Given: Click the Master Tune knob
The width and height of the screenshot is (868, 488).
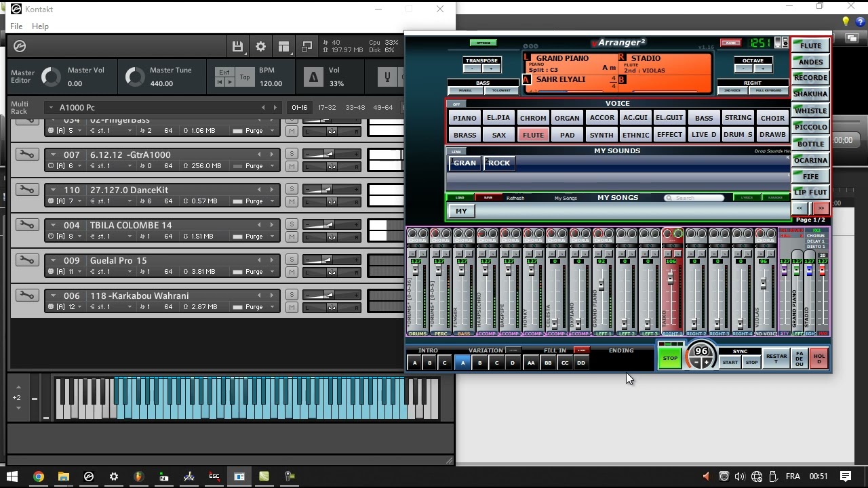Looking at the screenshot, I should [x=134, y=77].
